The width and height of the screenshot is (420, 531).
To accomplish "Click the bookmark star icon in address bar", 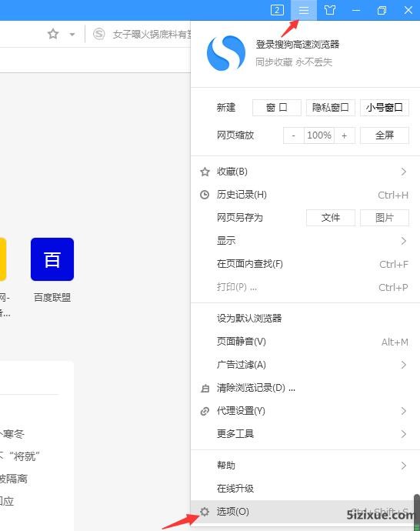I will tap(53, 34).
